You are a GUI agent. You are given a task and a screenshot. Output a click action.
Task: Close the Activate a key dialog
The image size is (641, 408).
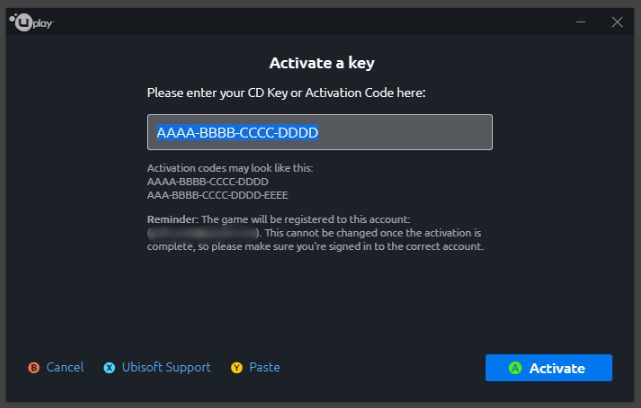tap(617, 22)
